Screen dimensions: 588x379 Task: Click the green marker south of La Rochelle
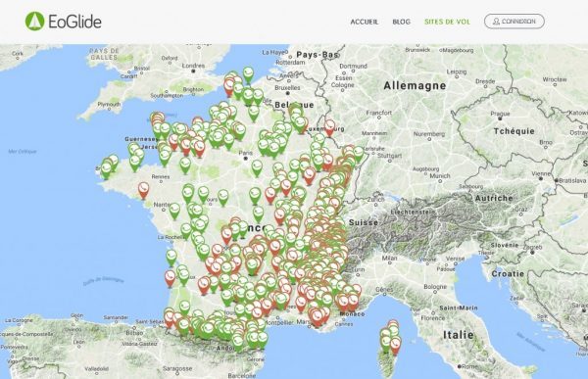[x=171, y=258]
